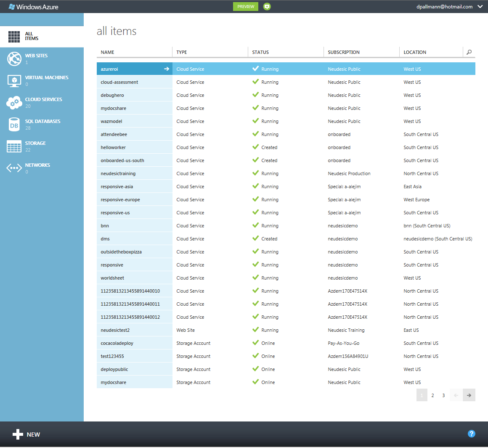
Task: Go to next page arrow
Action: click(x=469, y=395)
